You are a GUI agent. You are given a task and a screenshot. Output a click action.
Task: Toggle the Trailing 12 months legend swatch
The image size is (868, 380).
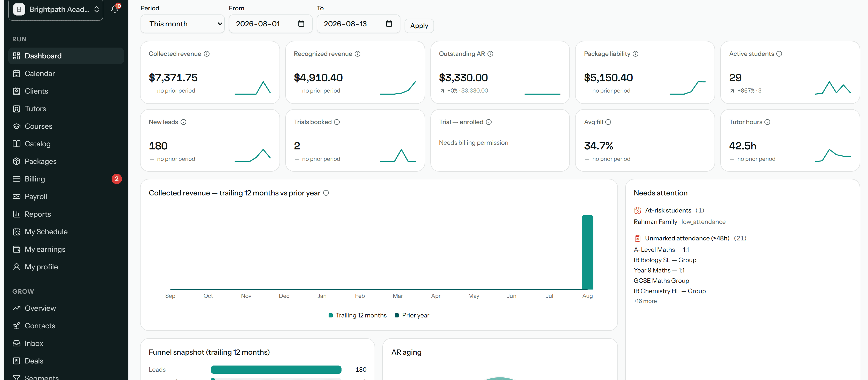pos(331,315)
